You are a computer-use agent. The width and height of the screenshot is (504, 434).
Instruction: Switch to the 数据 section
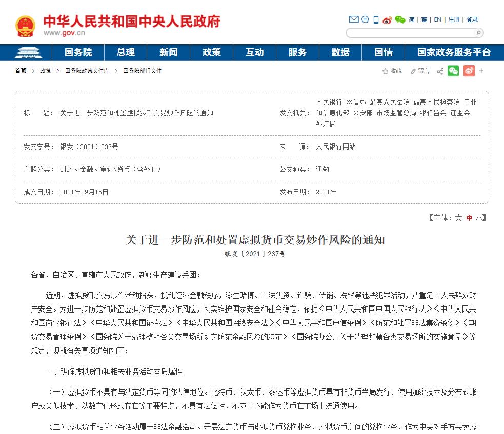tap(340, 52)
